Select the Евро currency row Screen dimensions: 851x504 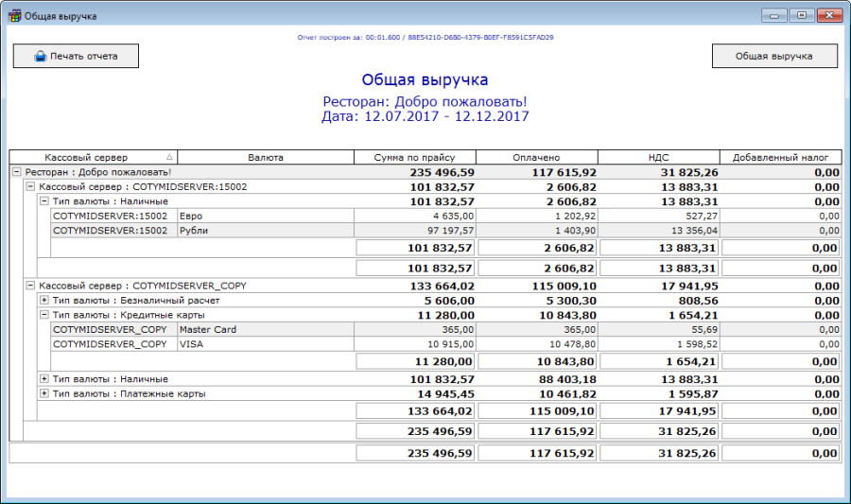tap(265, 217)
